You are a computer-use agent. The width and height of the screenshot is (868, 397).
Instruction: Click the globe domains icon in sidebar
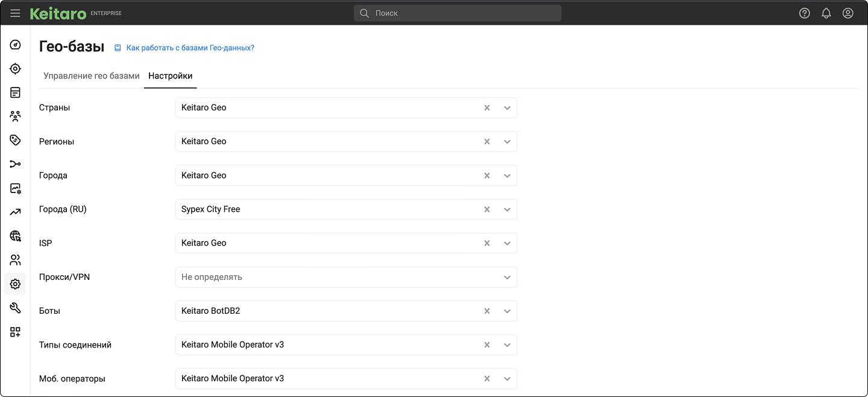coord(16,236)
